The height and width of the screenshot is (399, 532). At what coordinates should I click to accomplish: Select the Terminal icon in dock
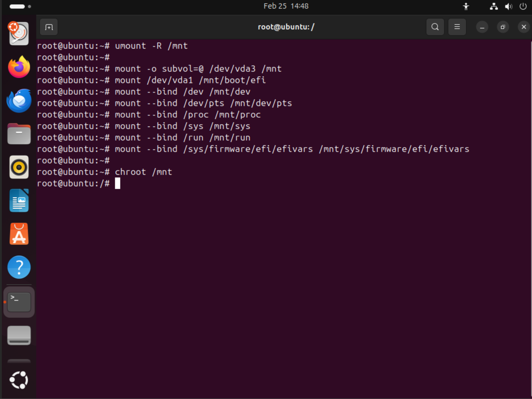pos(19,302)
